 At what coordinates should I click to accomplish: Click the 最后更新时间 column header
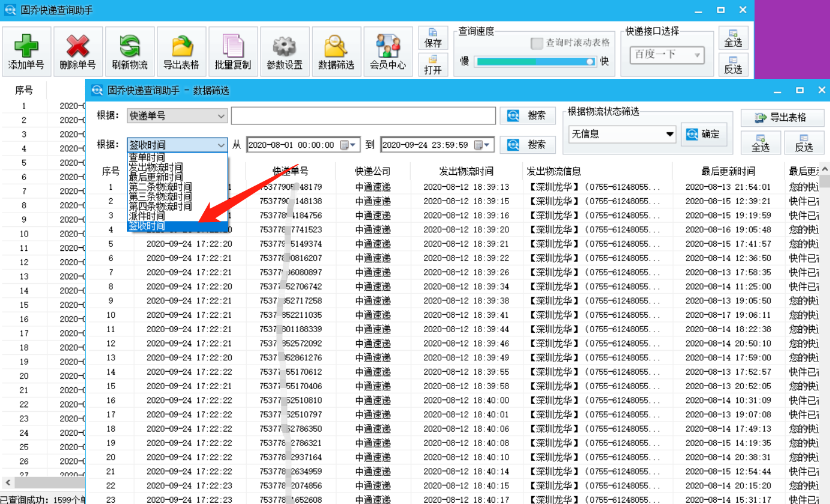tap(728, 171)
